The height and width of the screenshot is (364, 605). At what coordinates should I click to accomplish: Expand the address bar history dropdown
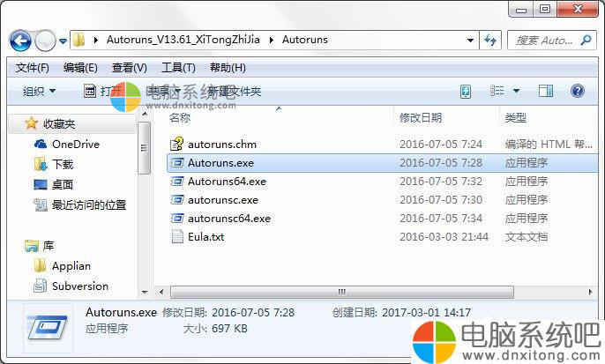click(x=470, y=41)
